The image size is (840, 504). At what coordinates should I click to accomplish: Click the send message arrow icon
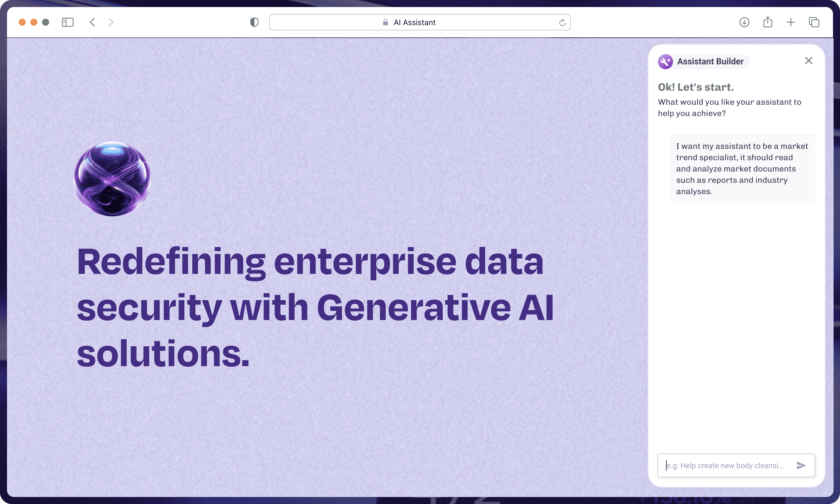click(x=801, y=465)
